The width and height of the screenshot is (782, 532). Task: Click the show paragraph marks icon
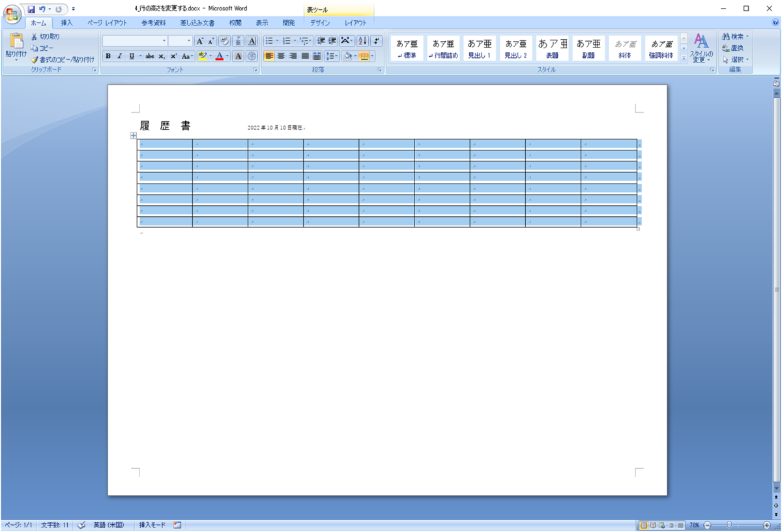point(377,41)
